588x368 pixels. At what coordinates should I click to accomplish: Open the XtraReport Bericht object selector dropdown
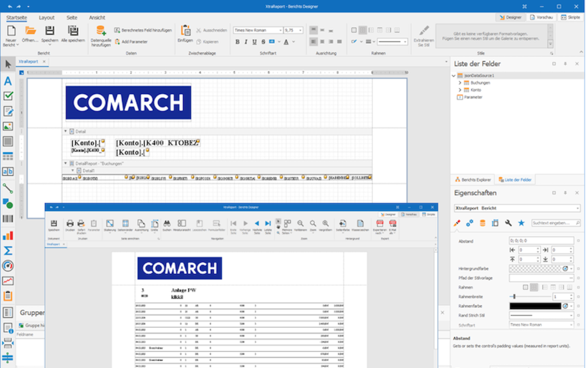click(578, 209)
